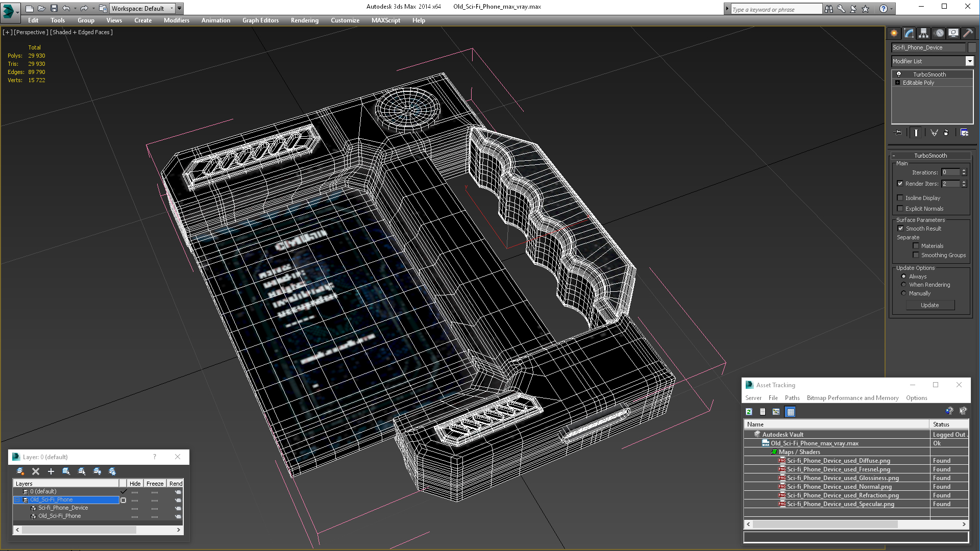Image resolution: width=980 pixels, height=551 pixels.
Task: Open the Utilities hammer tab
Action: 968,33
